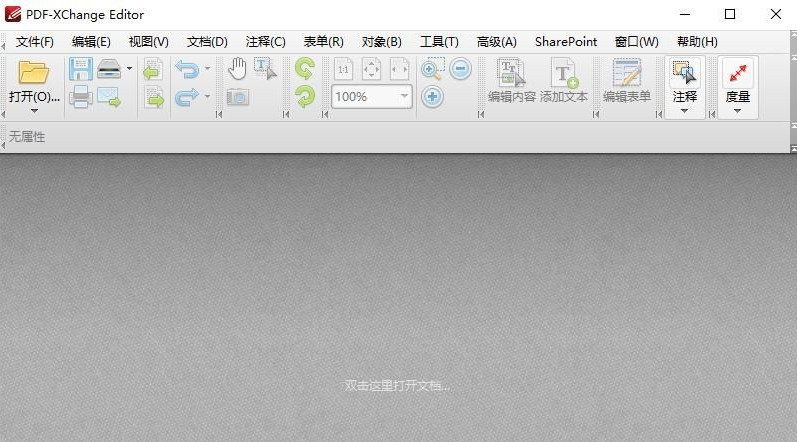This screenshot has height=442, width=797.
Task: Click the 双击这里打开文档... text
Action: [397, 386]
